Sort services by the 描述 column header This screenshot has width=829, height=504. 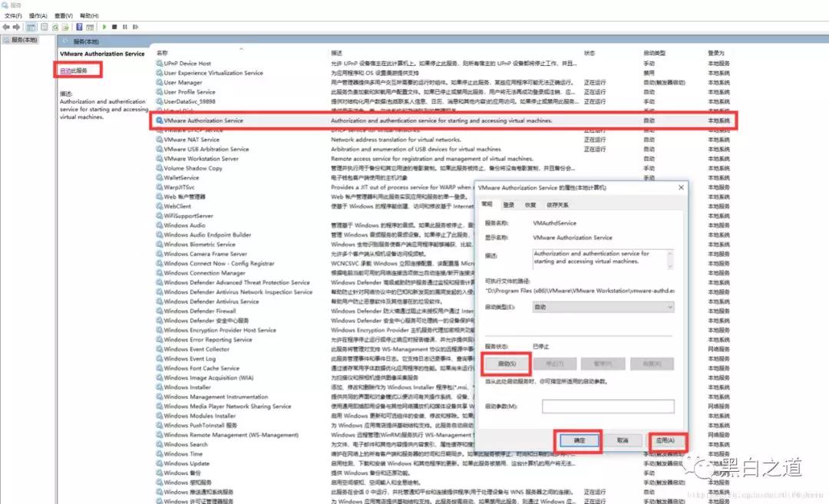(x=337, y=53)
